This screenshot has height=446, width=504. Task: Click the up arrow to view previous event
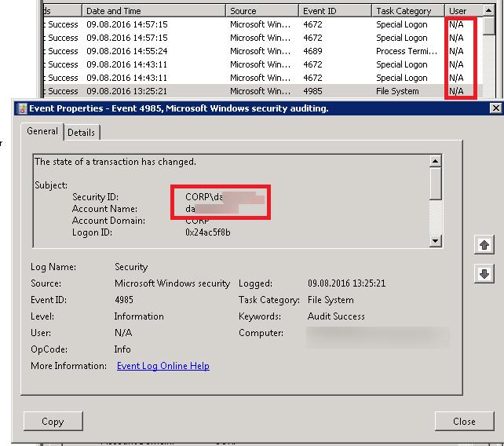pos(484,246)
